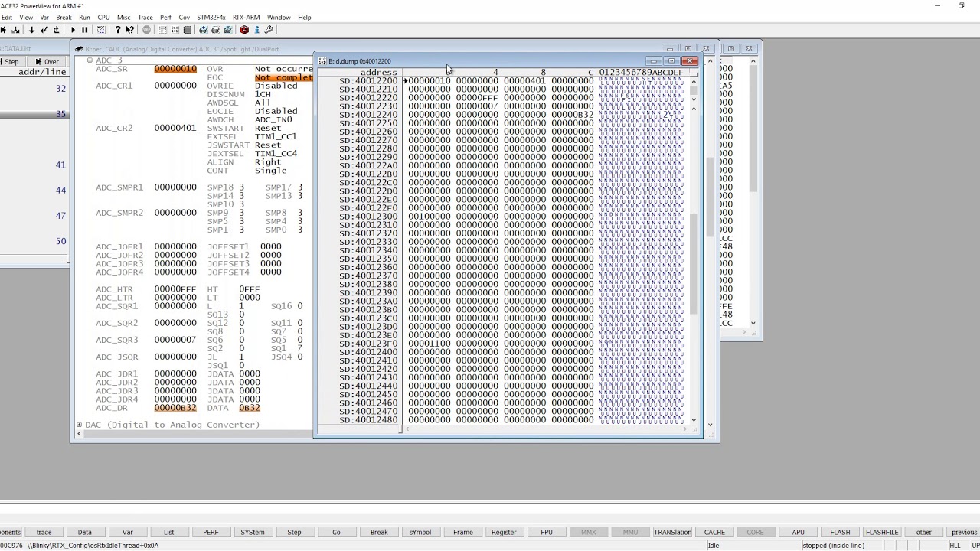Click the TRANSlation button in bottom bar
The height and width of the screenshot is (551, 980).
coord(672,533)
